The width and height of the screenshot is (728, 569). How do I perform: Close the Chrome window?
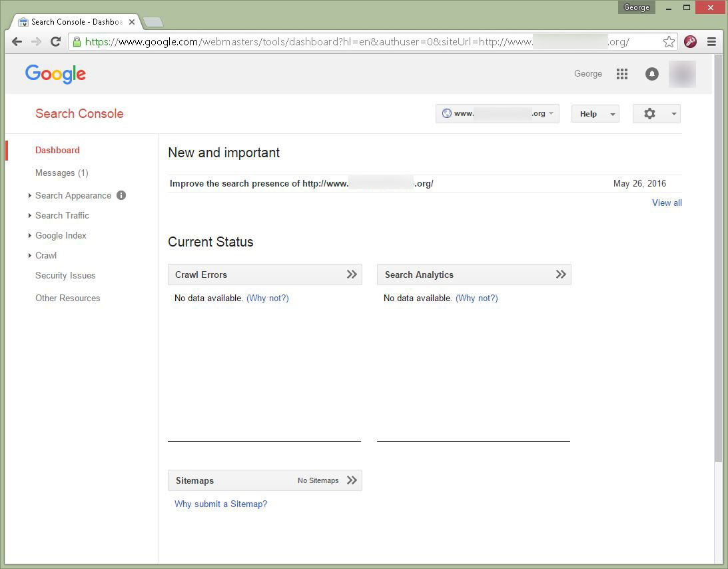(711, 7)
